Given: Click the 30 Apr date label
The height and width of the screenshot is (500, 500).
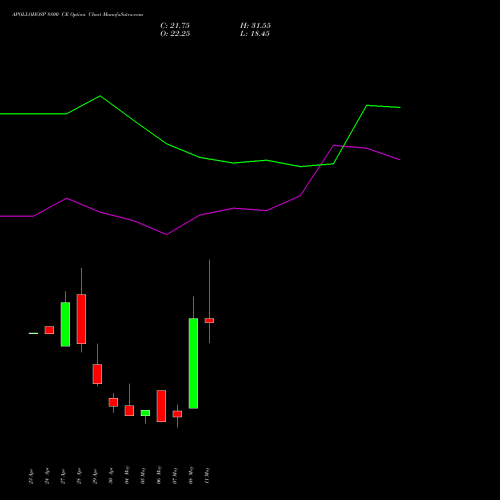Looking at the screenshot, I should [x=111, y=477].
